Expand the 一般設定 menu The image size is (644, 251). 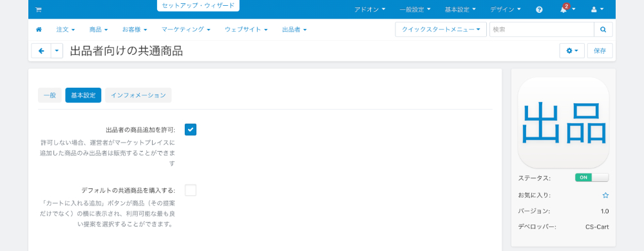point(415,10)
